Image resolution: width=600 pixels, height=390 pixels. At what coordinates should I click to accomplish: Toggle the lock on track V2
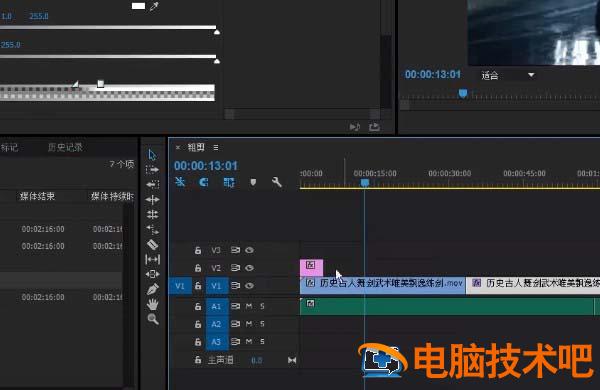198,268
